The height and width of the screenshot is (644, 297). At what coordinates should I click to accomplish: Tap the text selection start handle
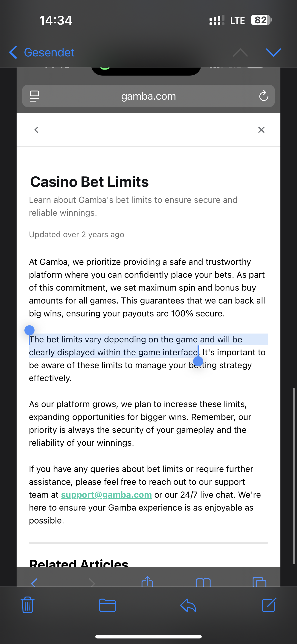[29, 331]
